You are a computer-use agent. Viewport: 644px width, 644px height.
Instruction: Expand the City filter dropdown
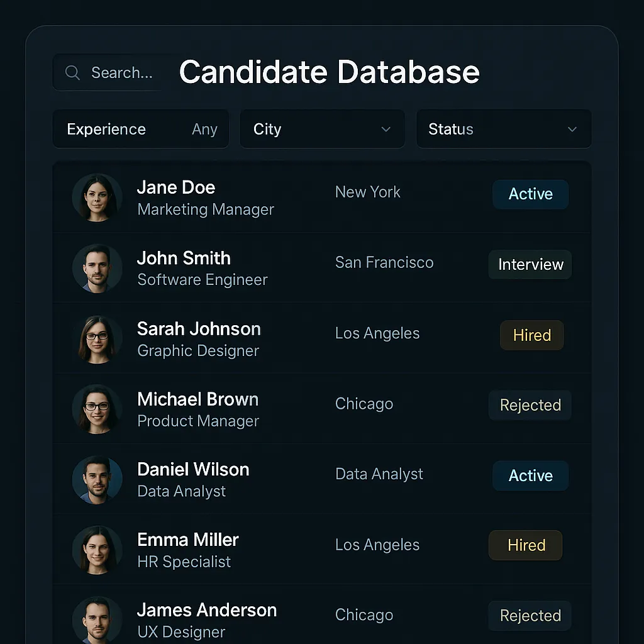point(322,129)
